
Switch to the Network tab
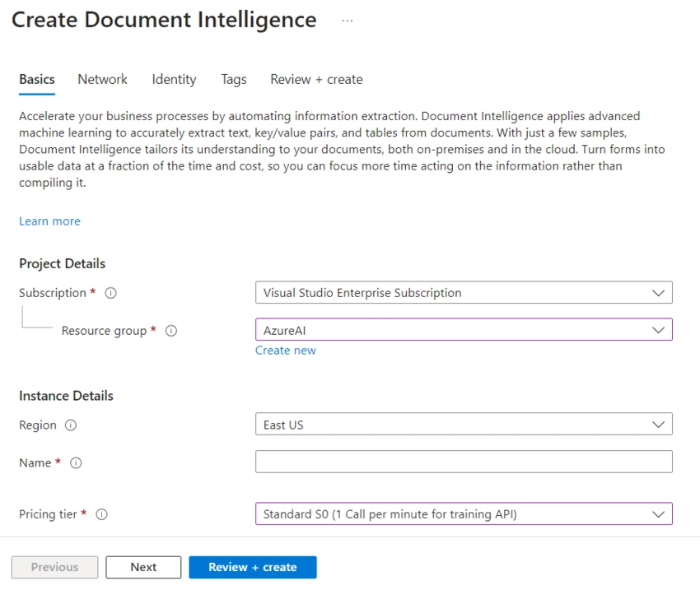tap(102, 79)
